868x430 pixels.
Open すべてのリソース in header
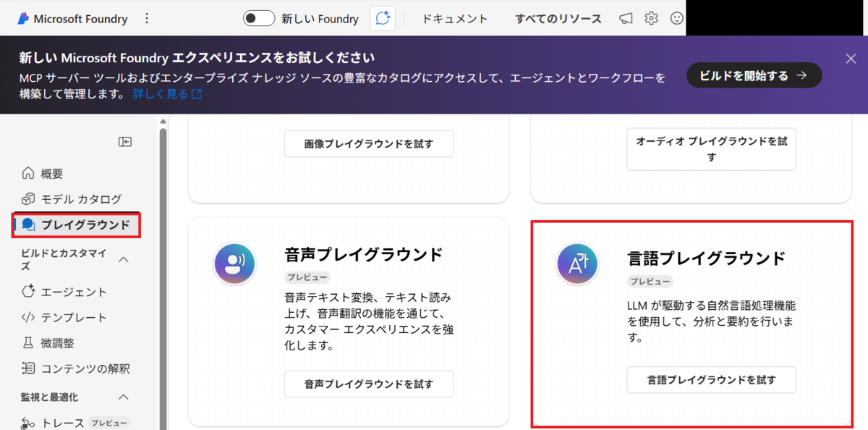(558, 19)
